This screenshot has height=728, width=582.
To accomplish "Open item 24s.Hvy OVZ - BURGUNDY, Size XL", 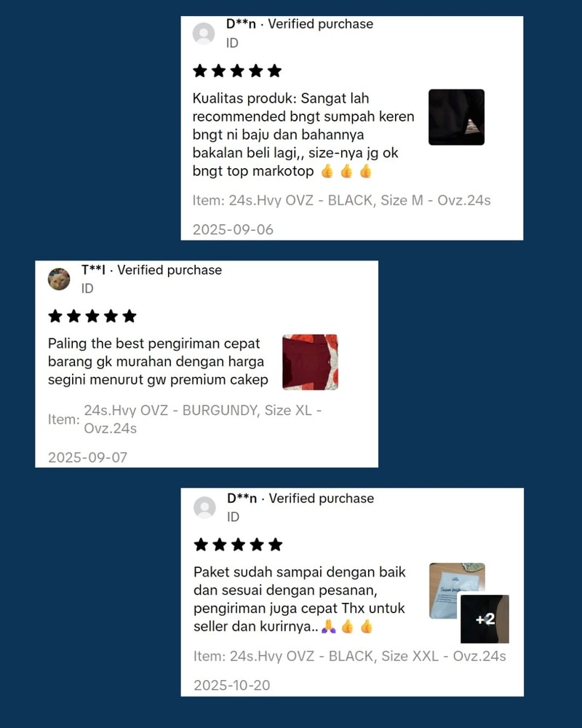I will click(x=203, y=419).
